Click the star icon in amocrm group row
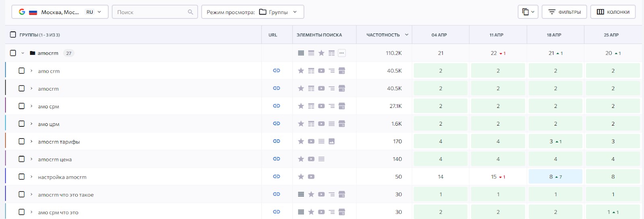Screen dimensions: 644x219 pos(321,53)
